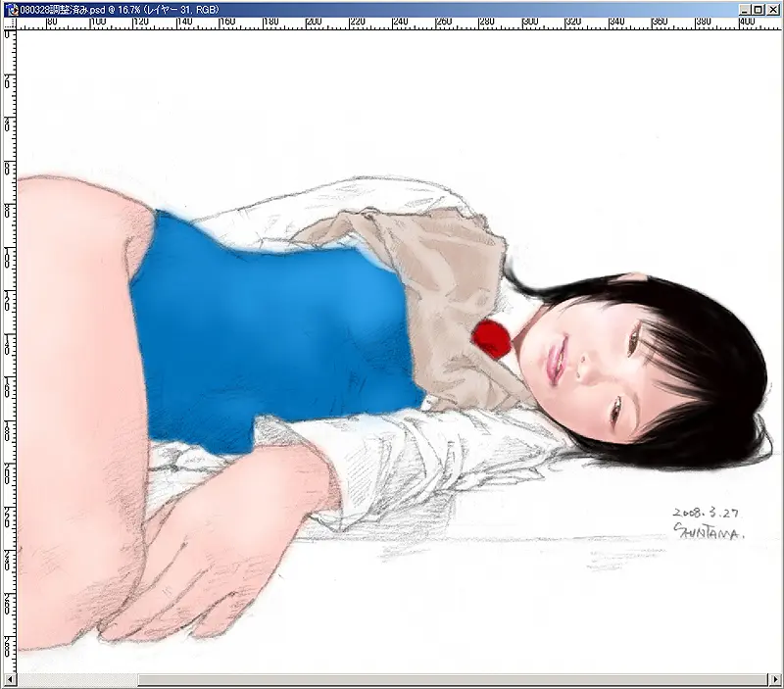The height and width of the screenshot is (689, 784).
Task: Maximize the document window
Action: click(x=758, y=9)
